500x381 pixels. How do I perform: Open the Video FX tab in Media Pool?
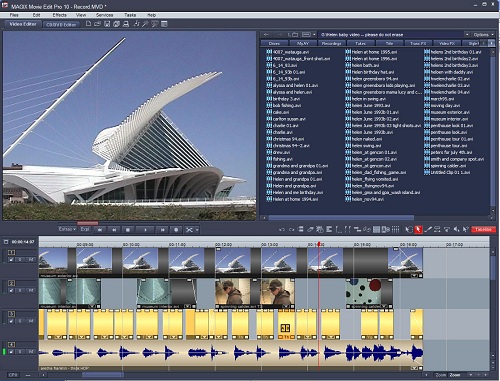pyautogui.click(x=447, y=43)
